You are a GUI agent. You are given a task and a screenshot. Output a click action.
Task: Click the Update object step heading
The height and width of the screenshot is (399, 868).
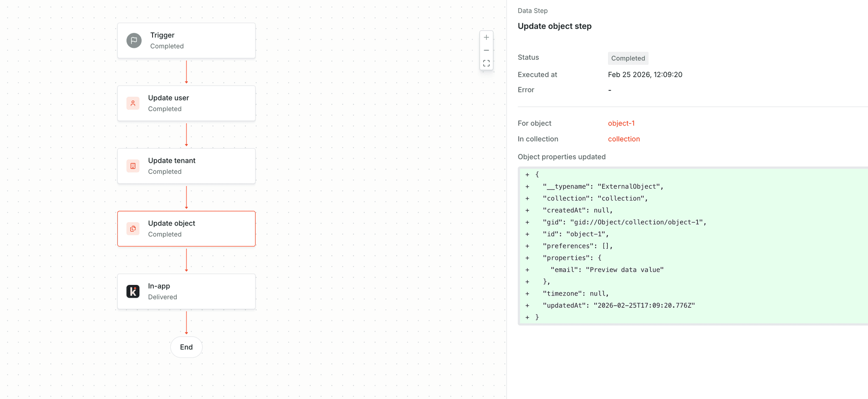click(554, 26)
